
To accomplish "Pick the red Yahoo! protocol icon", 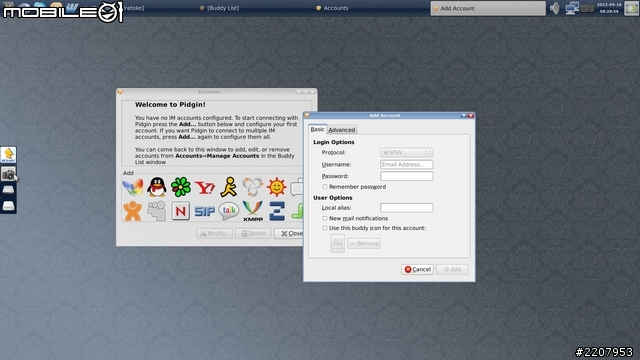I will tap(205, 188).
